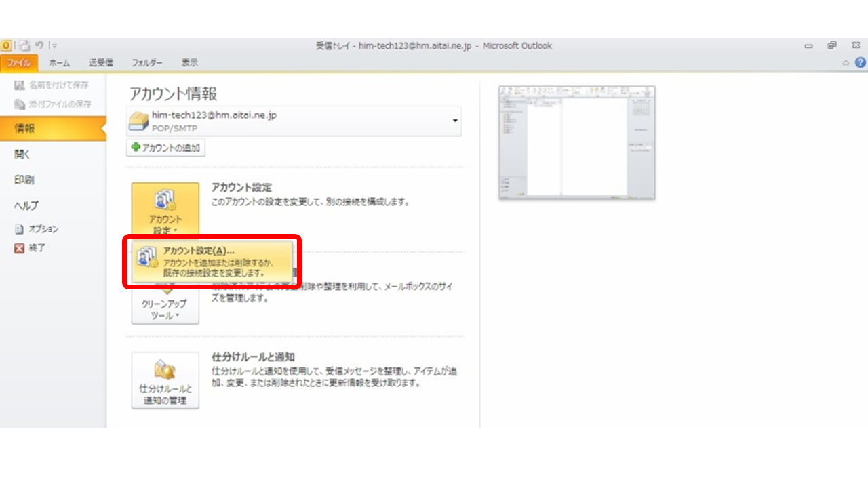Click the POP/SMTP account type text
Screen dimensions: 868x488
(x=174, y=127)
